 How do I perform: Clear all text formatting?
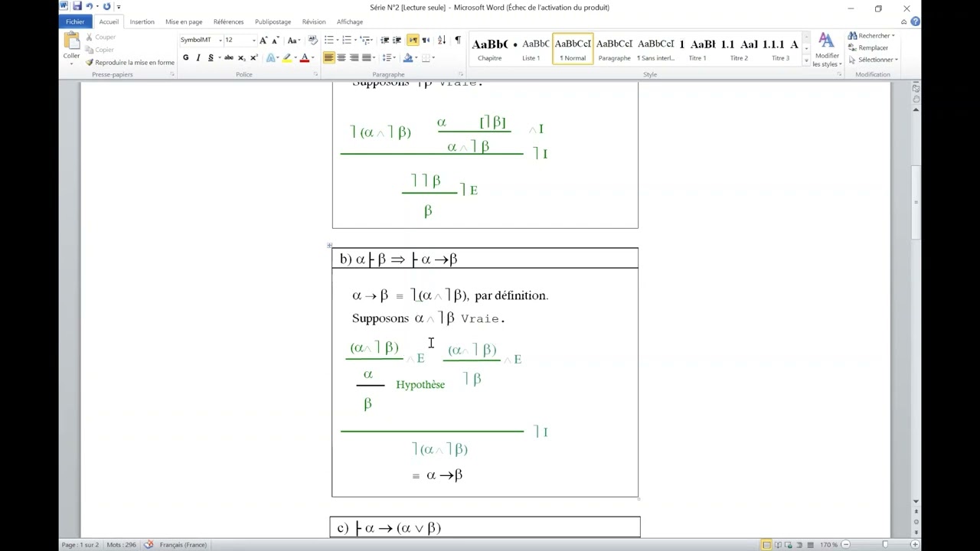[312, 40]
